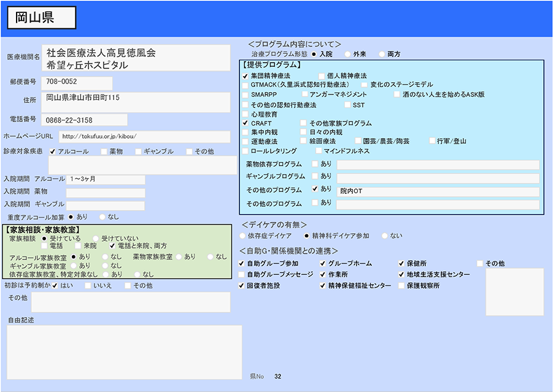553x392 pixels.
Task: Select 両方 for the treatment program format
Action: coord(382,54)
